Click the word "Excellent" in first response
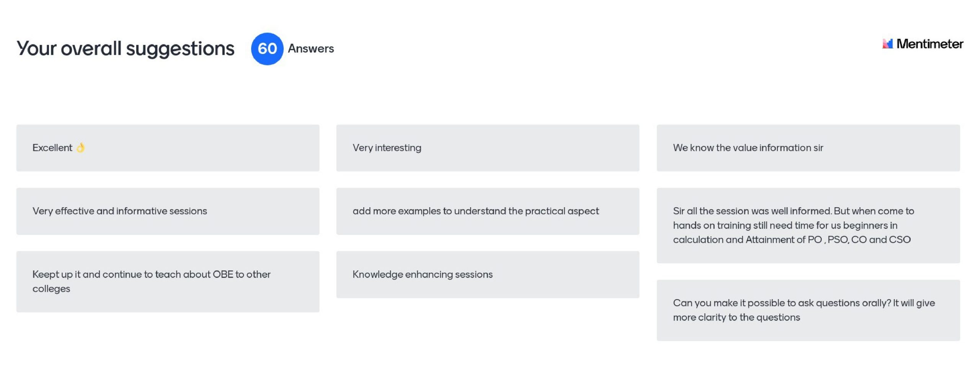Image resolution: width=980 pixels, height=365 pixels. pyautogui.click(x=52, y=148)
